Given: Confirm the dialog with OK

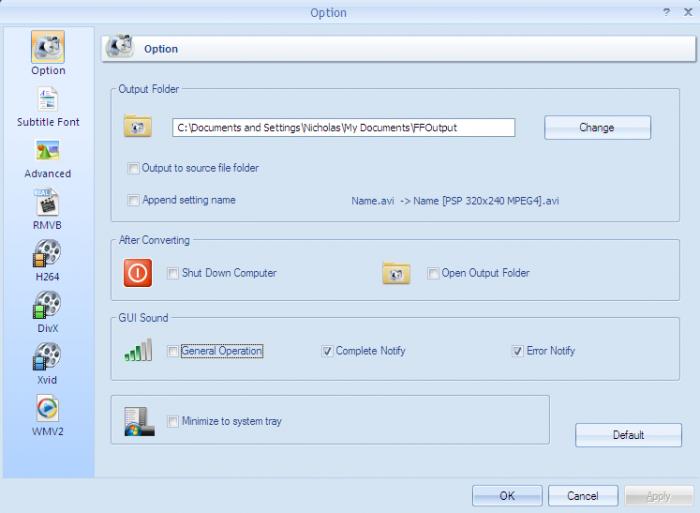Looking at the screenshot, I should 507,496.
